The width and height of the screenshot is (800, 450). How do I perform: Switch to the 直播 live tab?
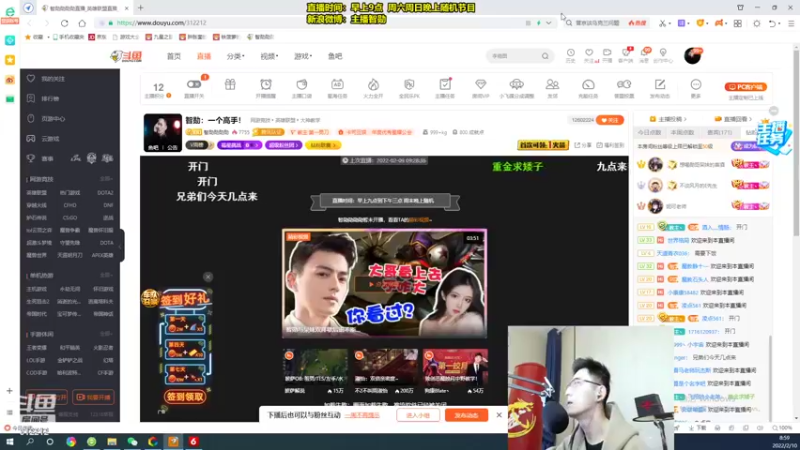(x=204, y=56)
